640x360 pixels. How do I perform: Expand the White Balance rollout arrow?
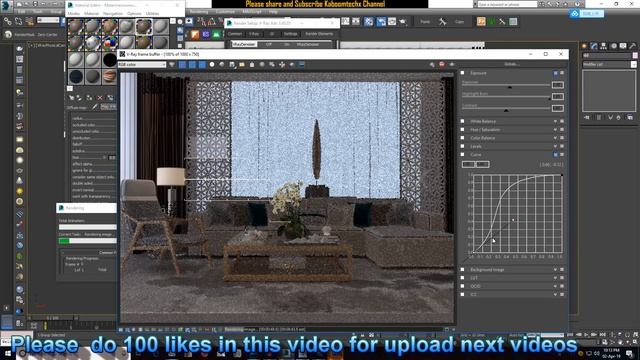[556, 121]
